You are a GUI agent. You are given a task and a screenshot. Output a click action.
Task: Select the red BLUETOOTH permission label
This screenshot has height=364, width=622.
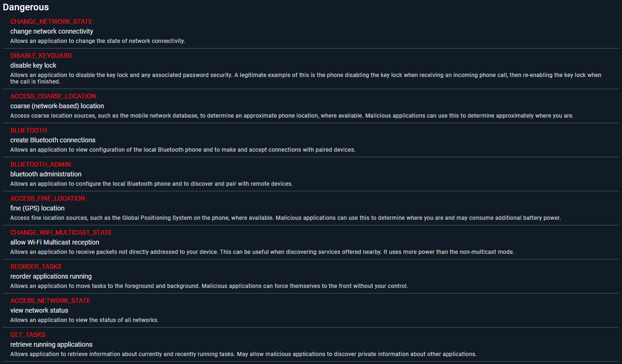click(29, 130)
